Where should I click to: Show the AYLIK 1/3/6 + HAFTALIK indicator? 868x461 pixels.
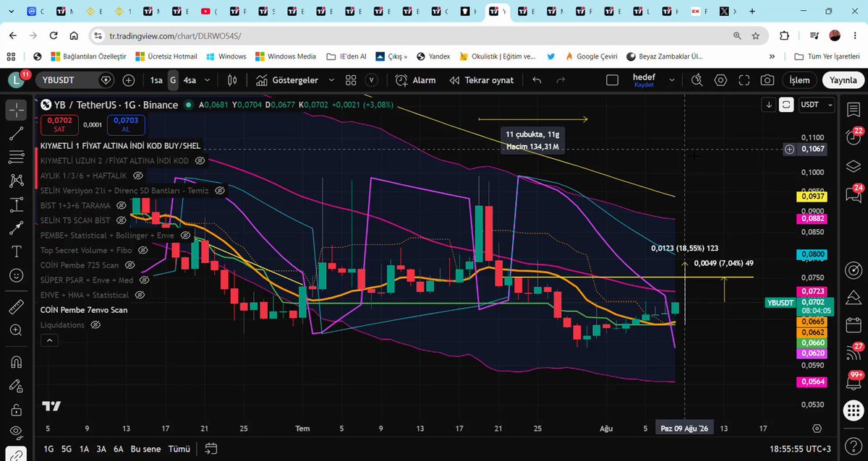[x=137, y=176]
